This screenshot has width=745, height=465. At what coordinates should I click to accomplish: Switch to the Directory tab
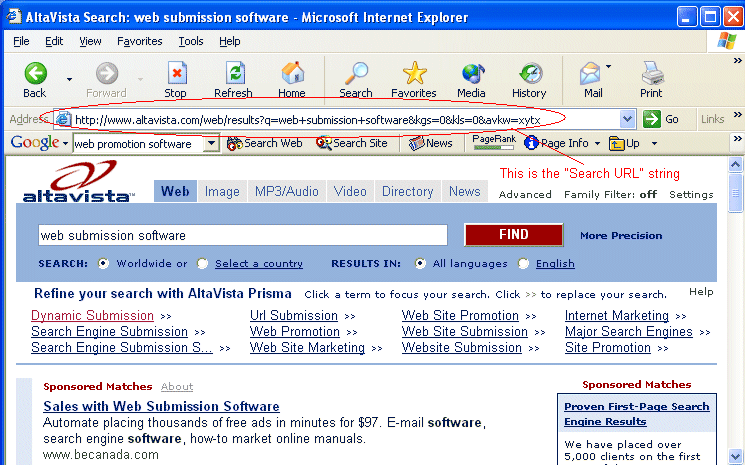(x=408, y=191)
